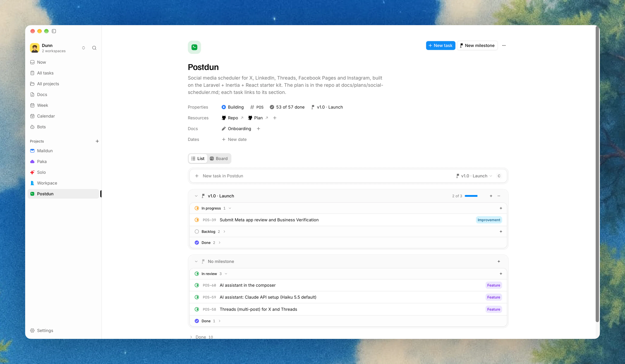Open search with the magnifier icon
The image size is (625, 364).
[94, 48]
